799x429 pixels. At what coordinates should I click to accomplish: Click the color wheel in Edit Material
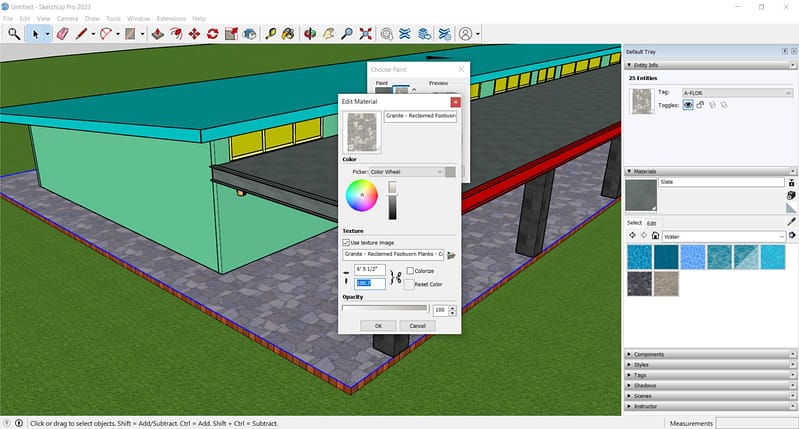pos(361,196)
